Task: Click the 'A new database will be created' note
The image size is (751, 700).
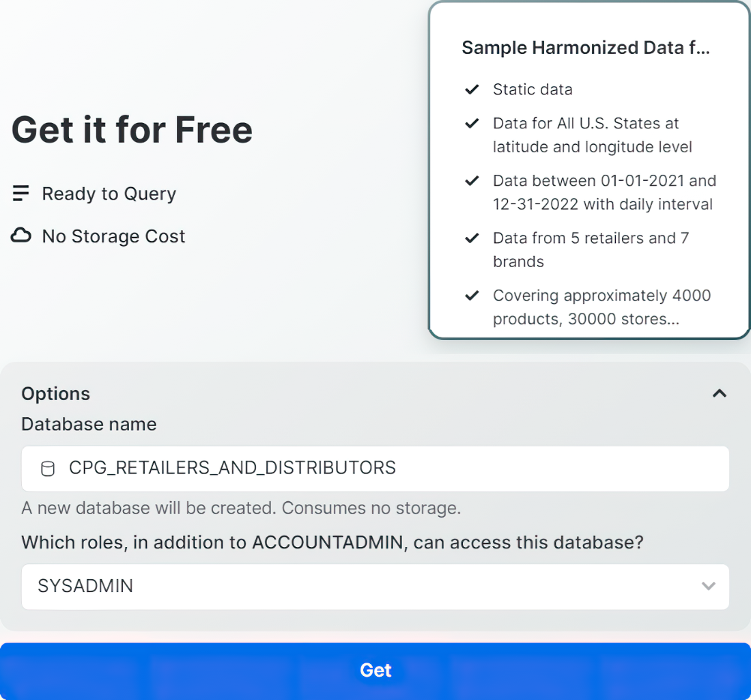Action: [x=241, y=508]
